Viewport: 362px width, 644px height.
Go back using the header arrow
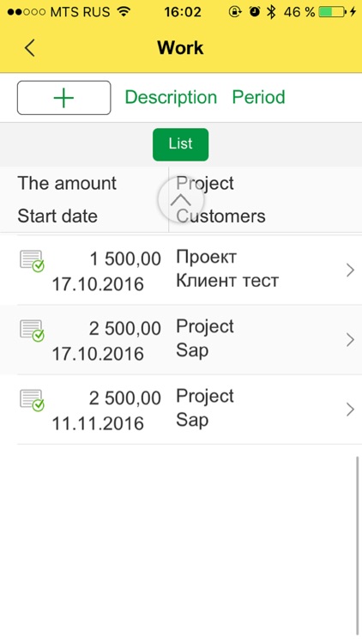(x=29, y=47)
